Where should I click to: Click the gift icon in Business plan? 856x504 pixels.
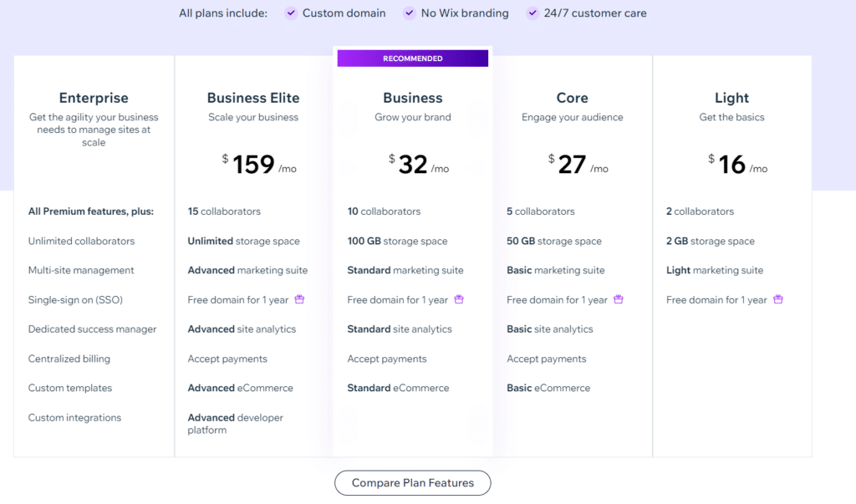pos(459,299)
